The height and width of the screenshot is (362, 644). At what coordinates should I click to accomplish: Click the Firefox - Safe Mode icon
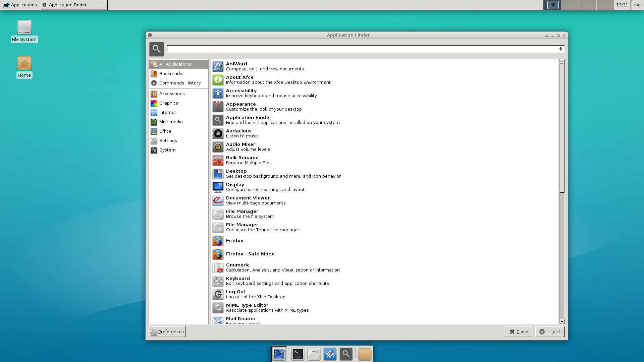click(218, 254)
